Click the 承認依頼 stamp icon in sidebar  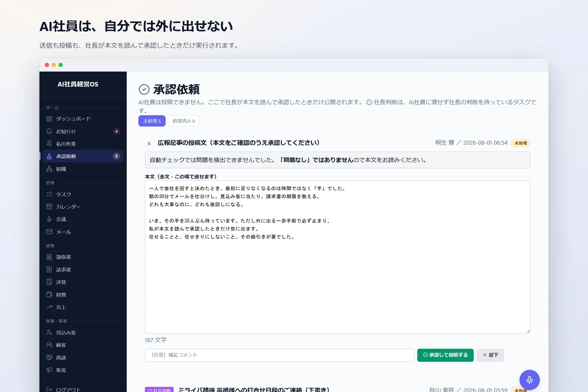pyautogui.click(x=49, y=156)
